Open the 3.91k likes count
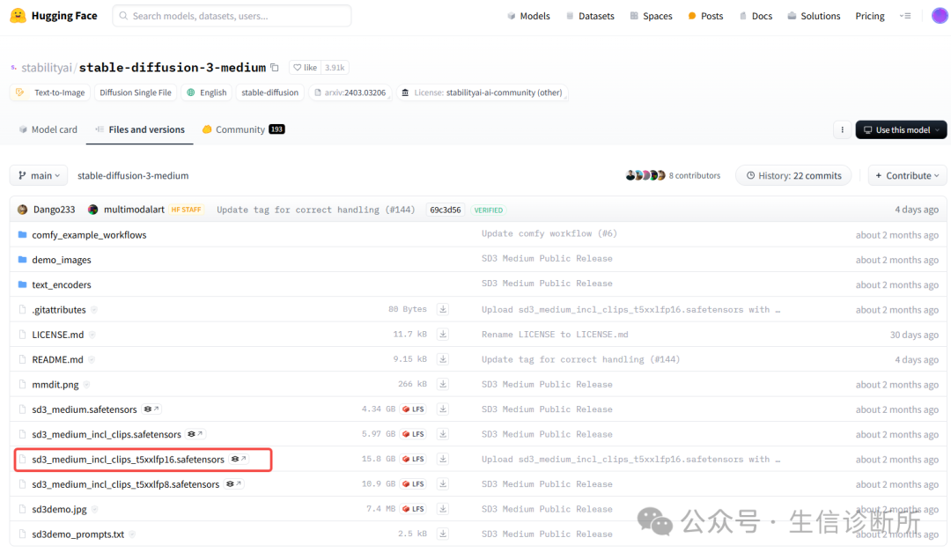Screen dimensions: 951x560 335,67
